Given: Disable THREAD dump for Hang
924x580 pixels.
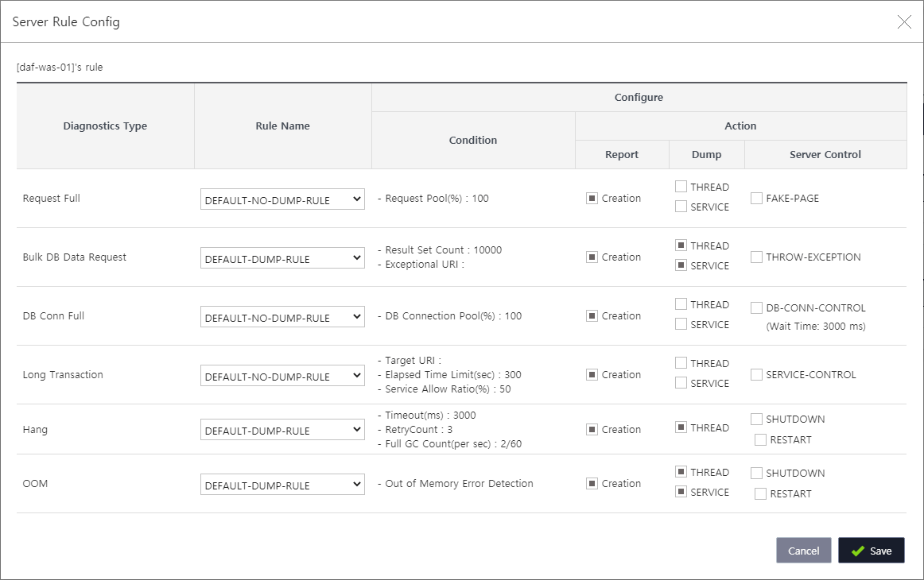Looking at the screenshot, I should pos(681,427).
